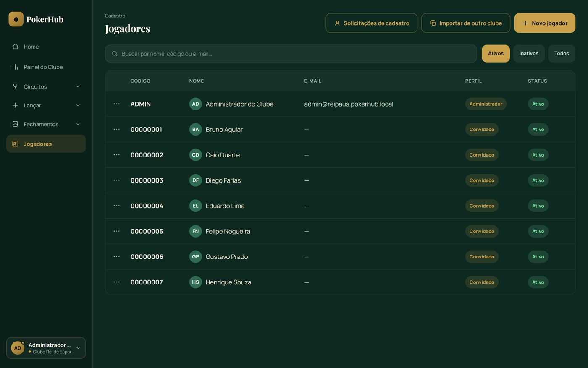This screenshot has width=588, height=368.
Task: Click the HS avatar of Henrique Souza
Action: (196, 282)
